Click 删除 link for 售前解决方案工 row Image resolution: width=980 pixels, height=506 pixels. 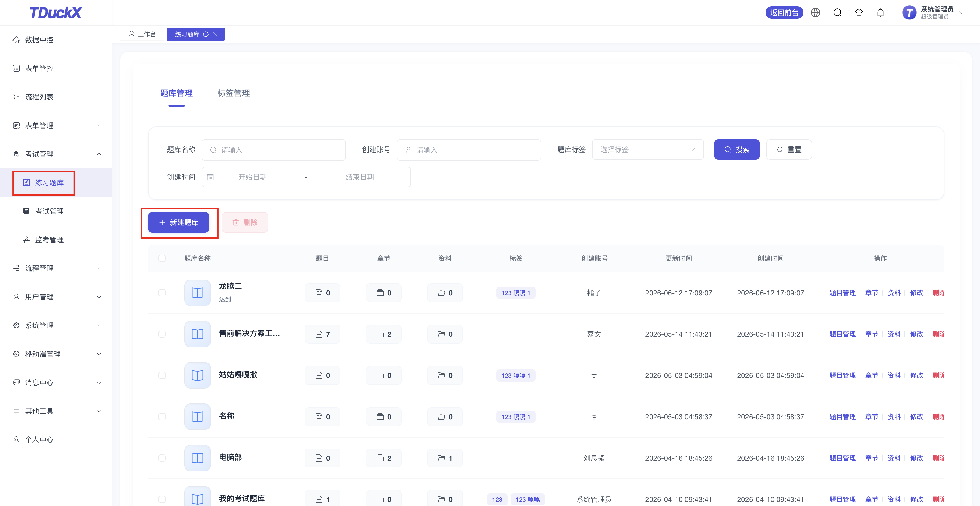[938, 334]
